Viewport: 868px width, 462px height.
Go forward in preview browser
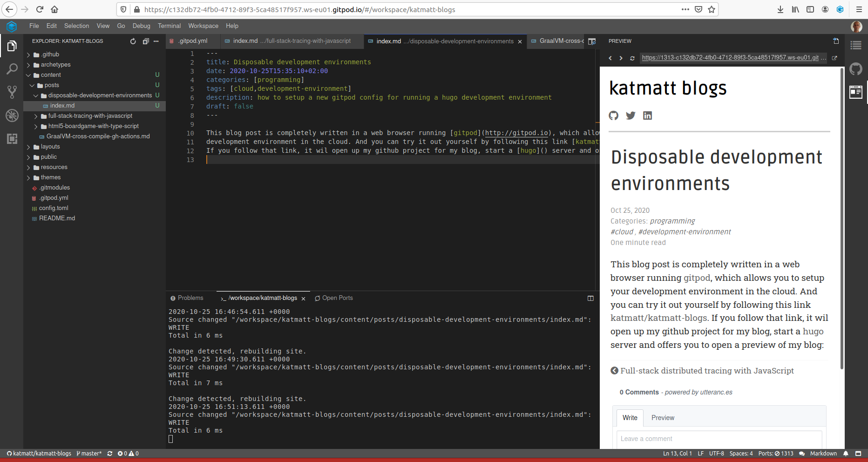[x=621, y=58]
